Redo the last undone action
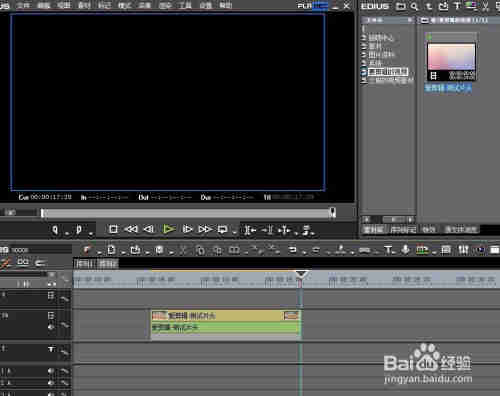 [x=316, y=250]
